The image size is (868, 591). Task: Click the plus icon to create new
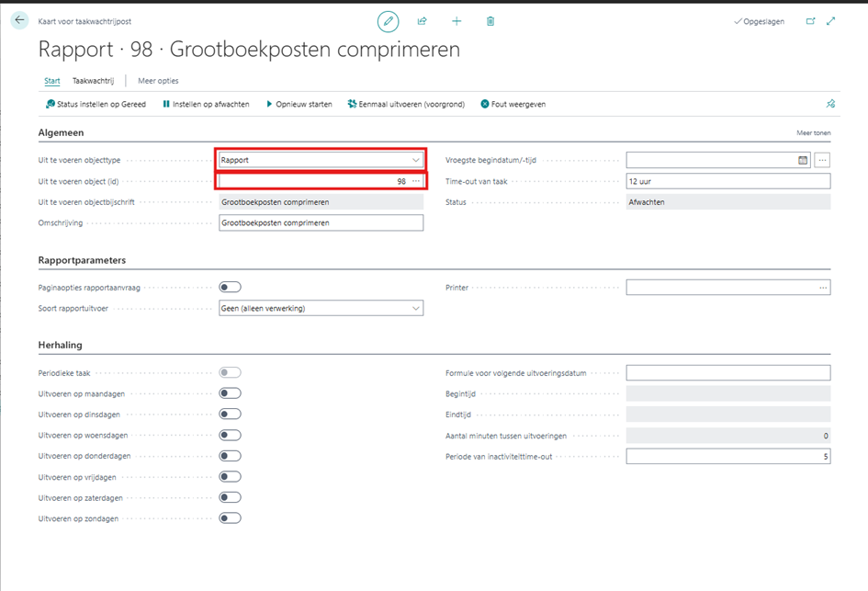(x=457, y=21)
